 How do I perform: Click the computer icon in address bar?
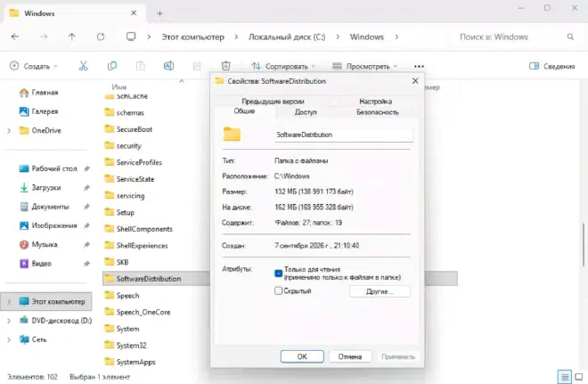point(131,37)
